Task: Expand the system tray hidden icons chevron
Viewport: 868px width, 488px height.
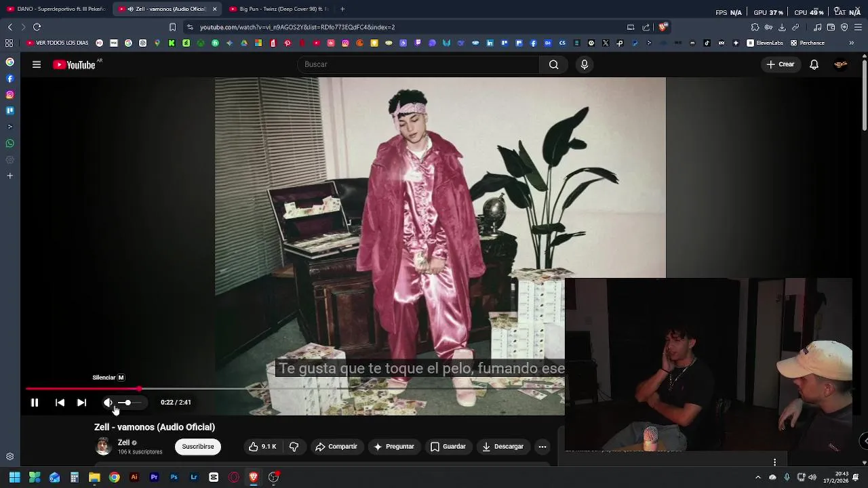Action: click(758, 477)
